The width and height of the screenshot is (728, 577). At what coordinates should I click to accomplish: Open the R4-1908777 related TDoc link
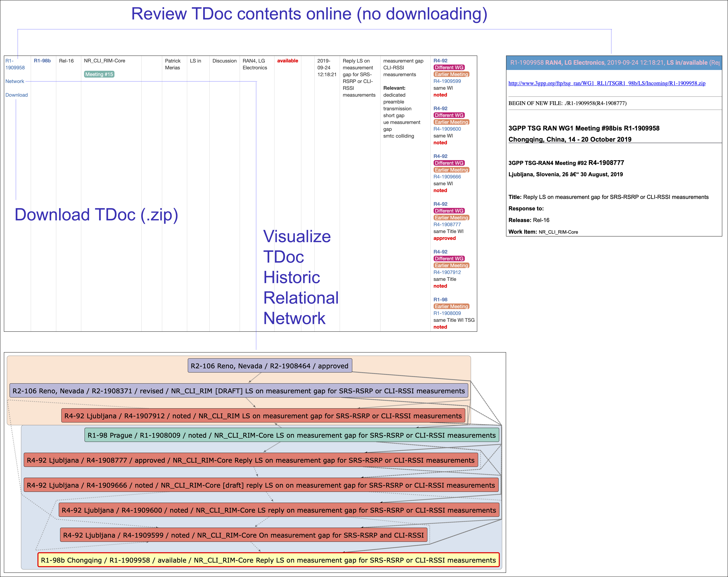(447, 224)
